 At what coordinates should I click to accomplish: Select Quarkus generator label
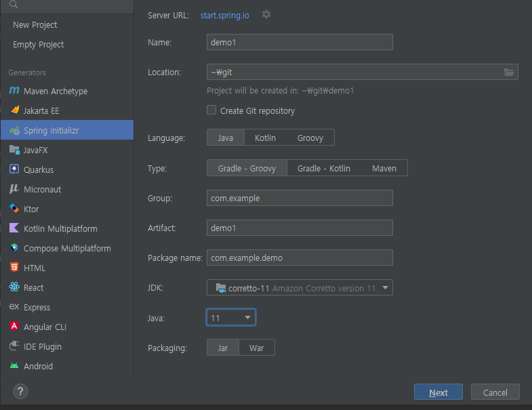[x=39, y=169]
